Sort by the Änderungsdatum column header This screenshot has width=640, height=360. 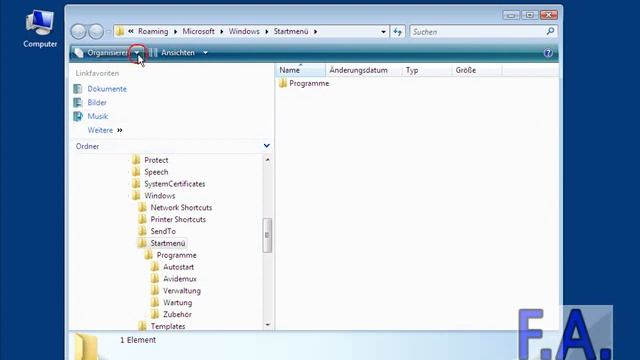(x=364, y=70)
